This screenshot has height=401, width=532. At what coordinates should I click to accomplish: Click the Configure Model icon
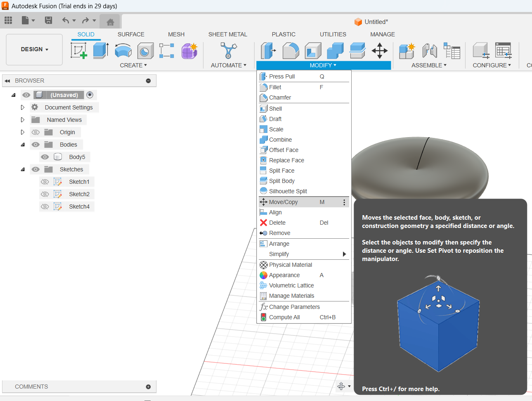481,51
